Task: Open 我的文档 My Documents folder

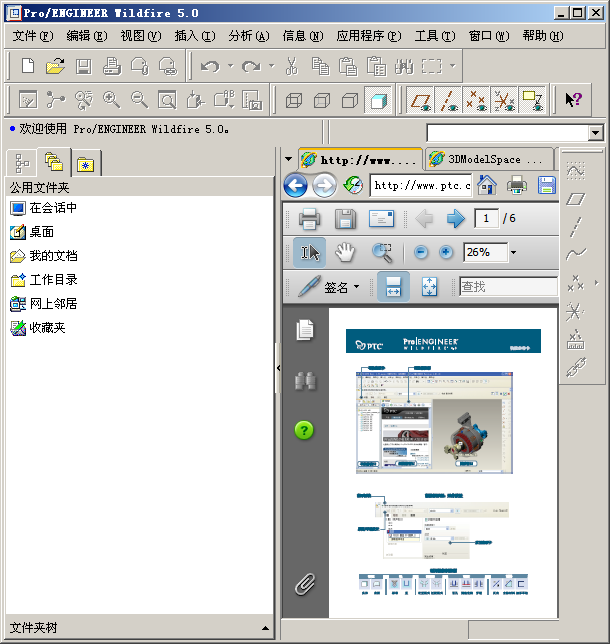Action: pos(53,256)
